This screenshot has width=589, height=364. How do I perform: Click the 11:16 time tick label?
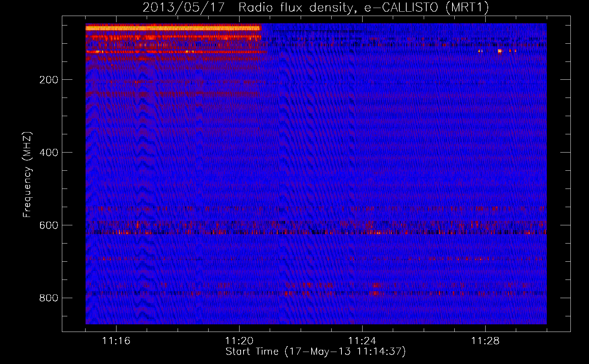pyautogui.click(x=116, y=341)
